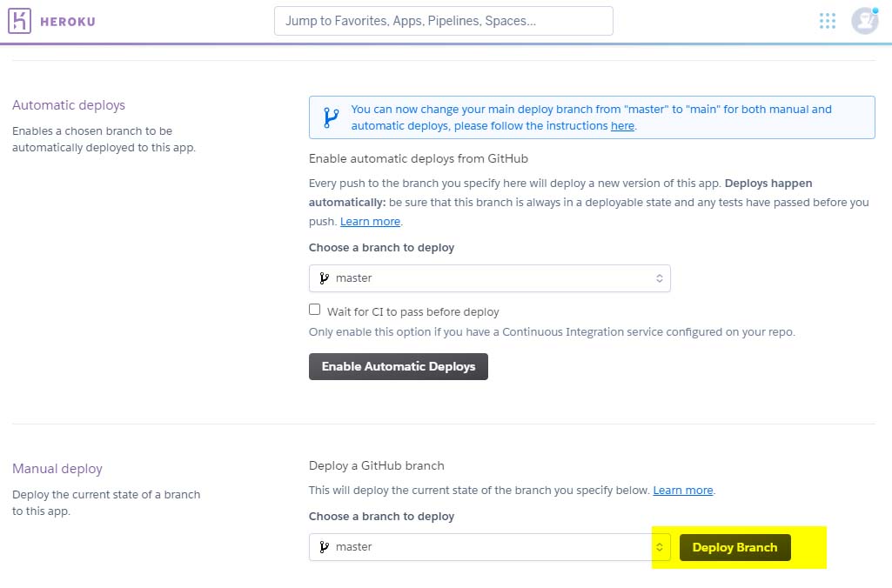Click the Heroku logo in the header
Image resolution: width=892 pixels, height=588 pixels.
(x=19, y=20)
